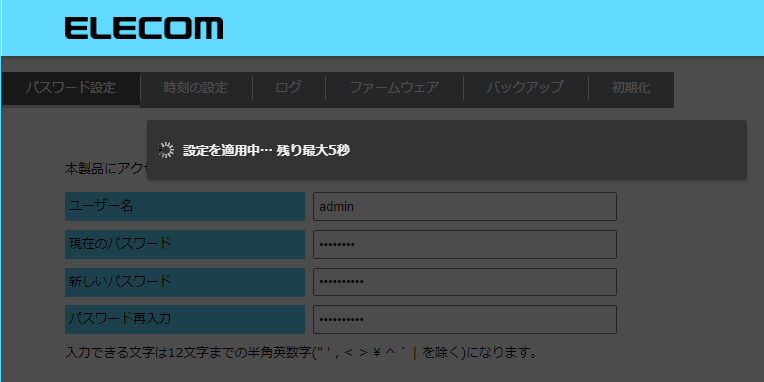Click the パスワード再入力 label

coord(185,320)
